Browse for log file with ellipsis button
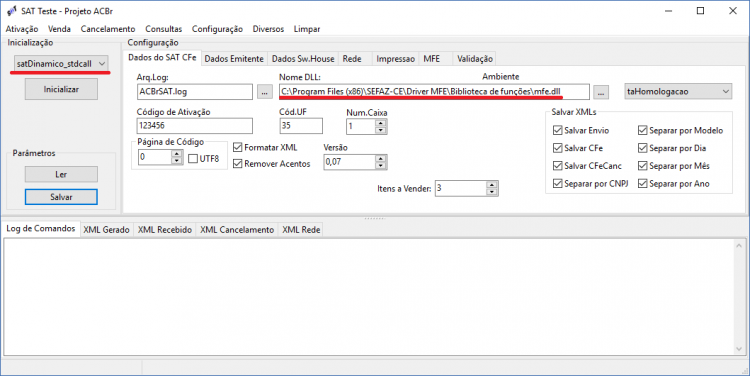 click(265, 92)
